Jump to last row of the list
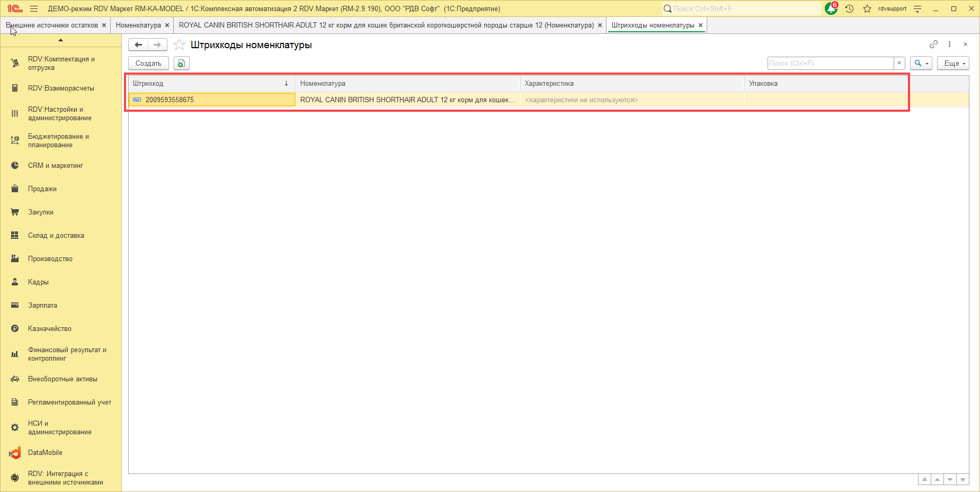The image size is (980, 492). [x=963, y=480]
